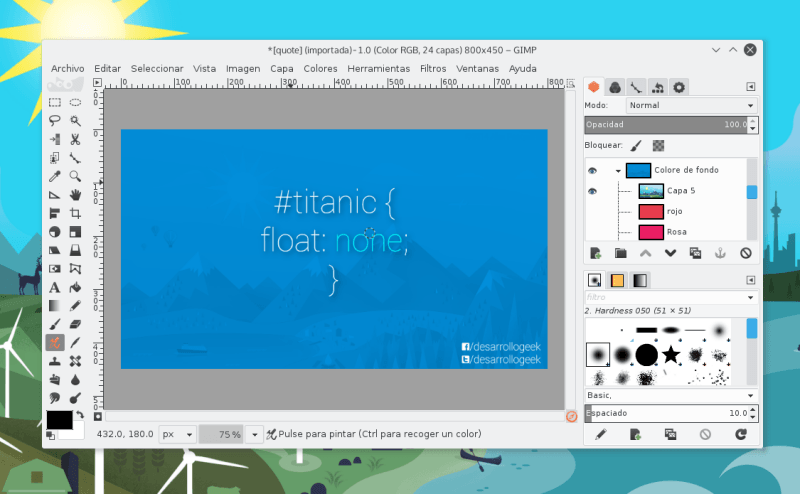Pick the Pencil tool

tap(75, 306)
